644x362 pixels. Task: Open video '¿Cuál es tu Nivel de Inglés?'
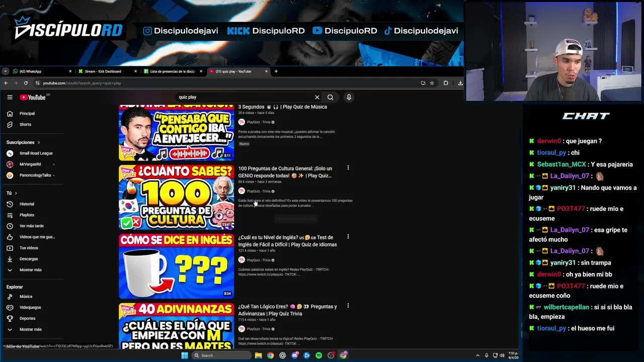[x=287, y=241]
